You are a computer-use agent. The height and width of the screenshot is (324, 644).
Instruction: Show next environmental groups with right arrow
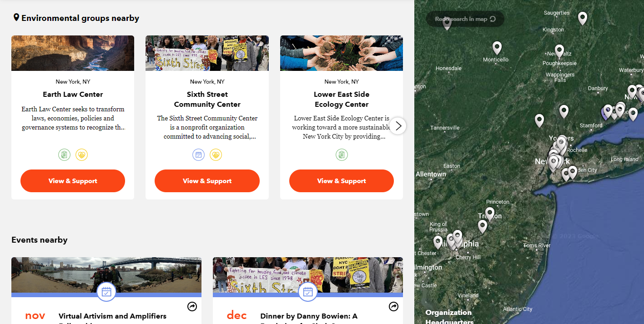coord(398,126)
